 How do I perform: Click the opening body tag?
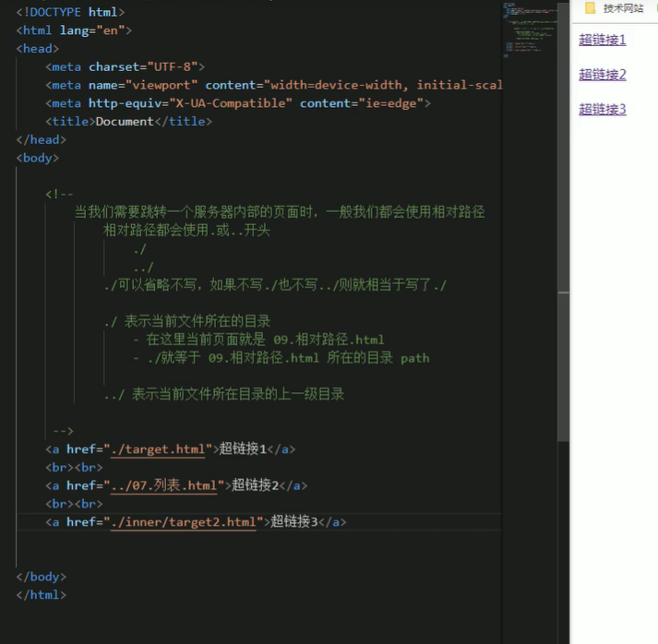tap(37, 158)
